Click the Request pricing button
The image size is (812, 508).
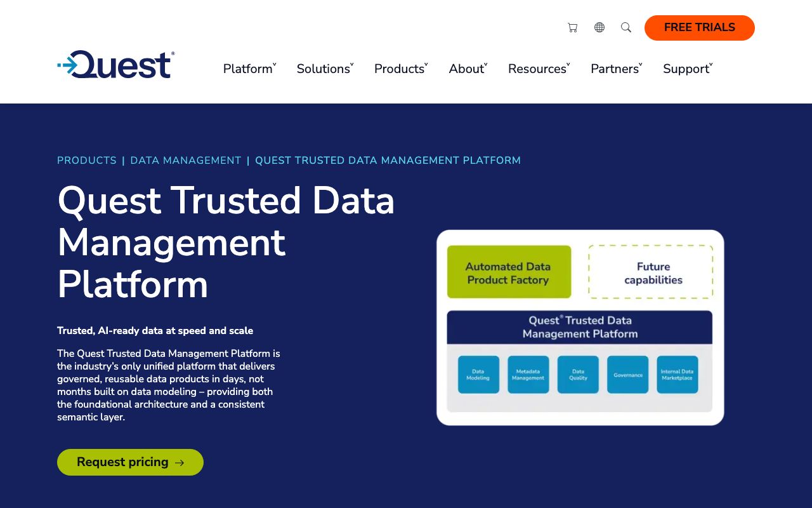click(130, 462)
